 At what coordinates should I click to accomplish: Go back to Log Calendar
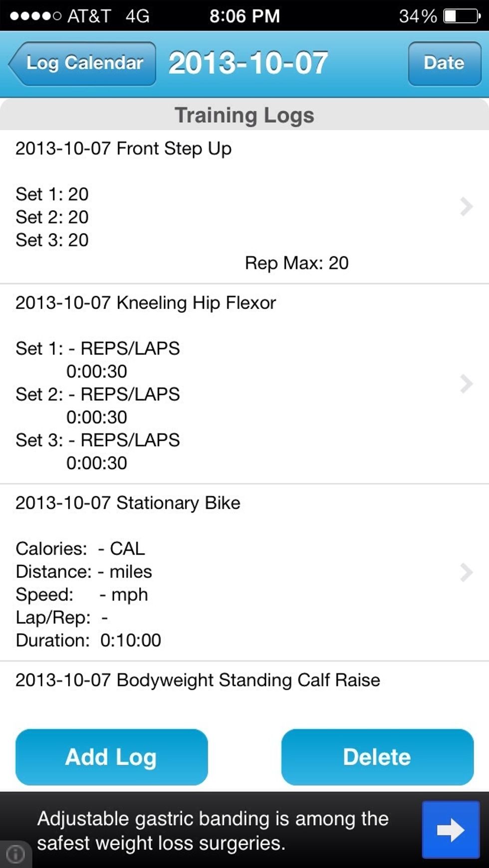click(83, 63)
